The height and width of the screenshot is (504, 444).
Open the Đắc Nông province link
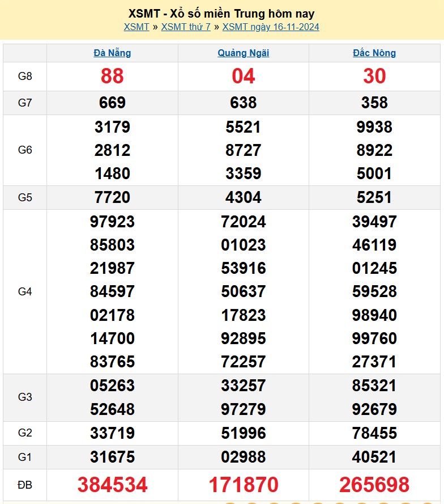pyautogui.click(x=374, y=53)
